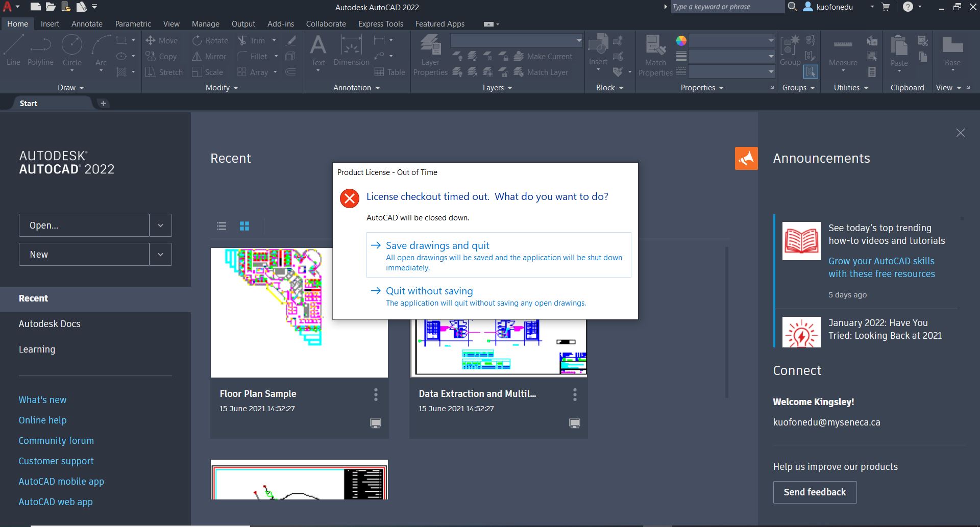Click Match Properties icon

click(655, 55)
